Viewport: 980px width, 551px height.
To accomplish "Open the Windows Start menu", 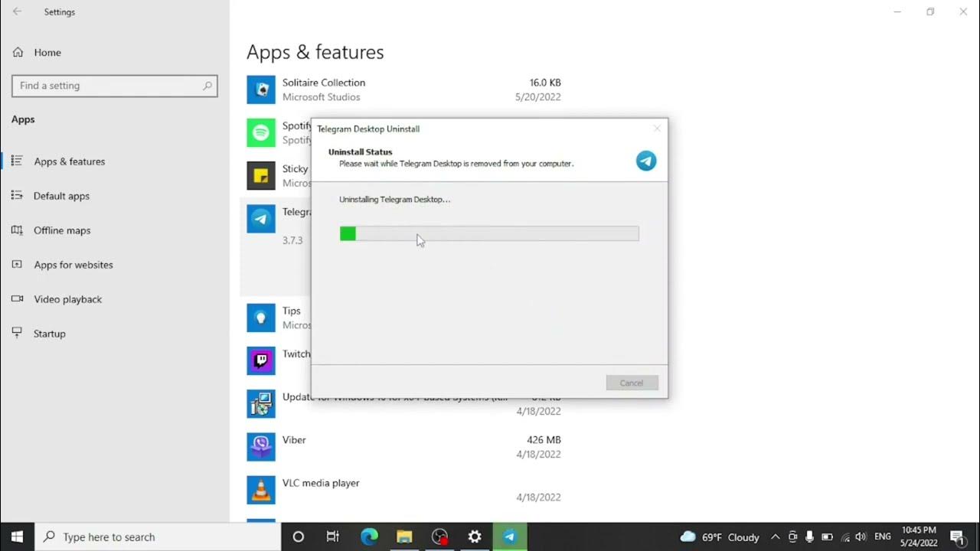I will (17, 536).
